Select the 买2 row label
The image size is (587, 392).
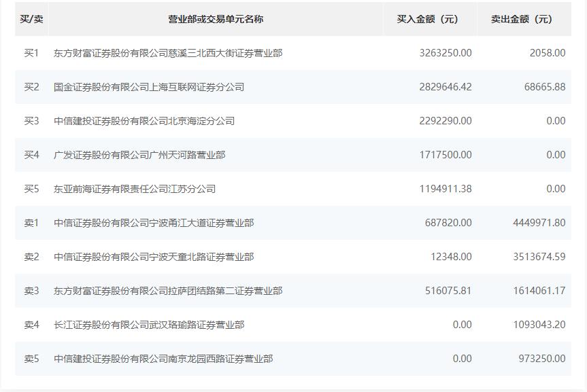(31, 87)
